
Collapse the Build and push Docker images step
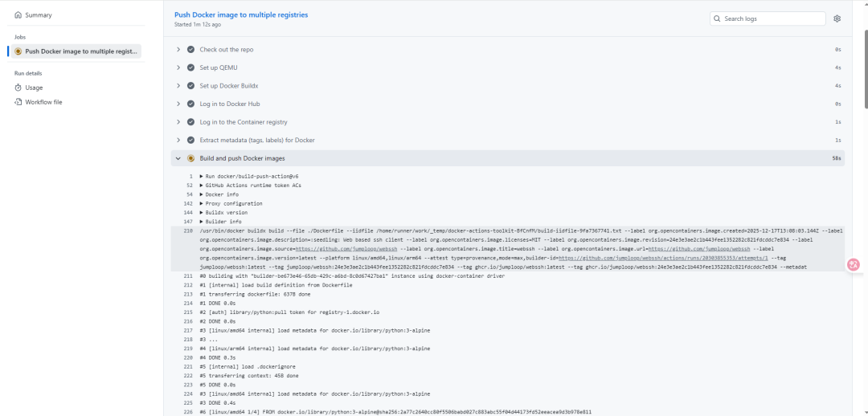(x=178, y=158)
